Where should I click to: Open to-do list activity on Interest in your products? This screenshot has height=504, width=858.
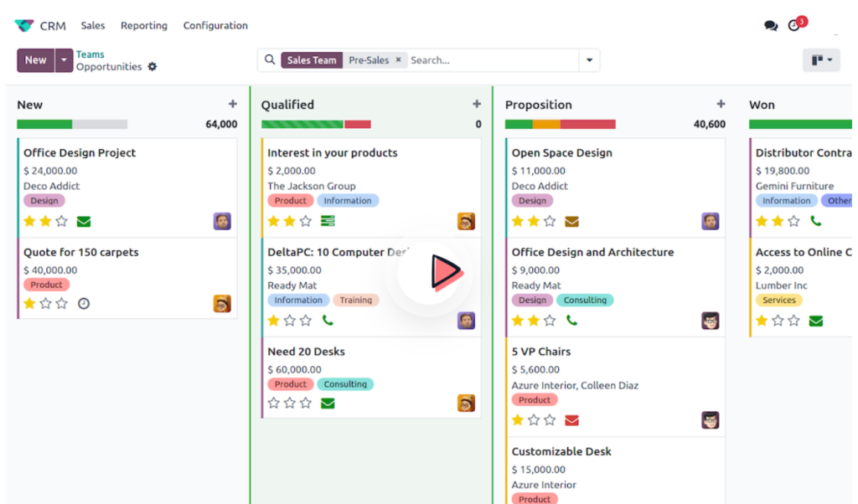[328, 221]
